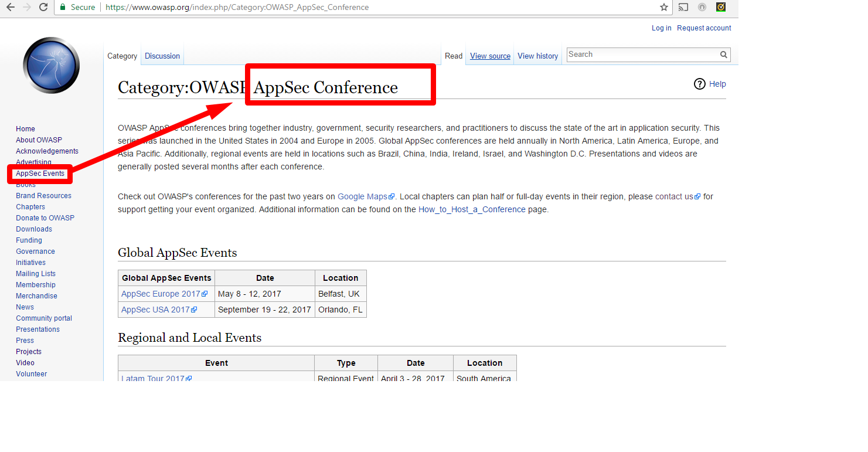Screen dimensions: 868x452
Task: Click the search magnifier icon
Action: click(724, 55)
